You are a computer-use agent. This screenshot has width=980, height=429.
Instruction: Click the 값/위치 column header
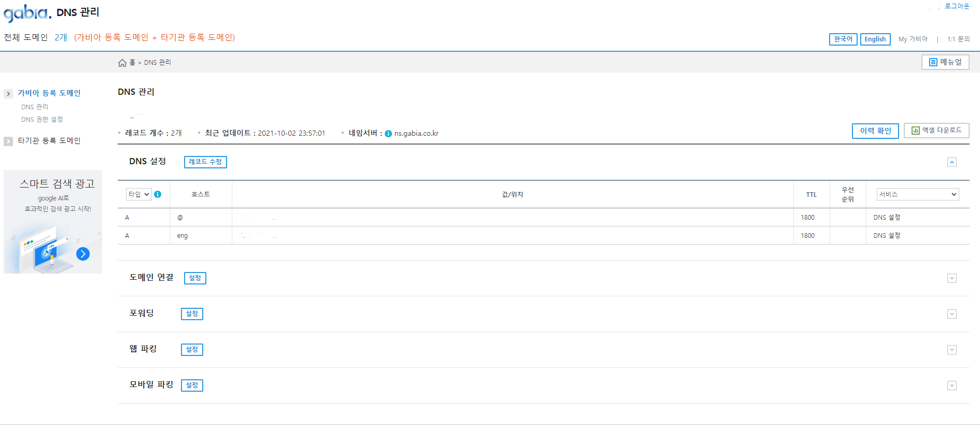pos(512,195)
